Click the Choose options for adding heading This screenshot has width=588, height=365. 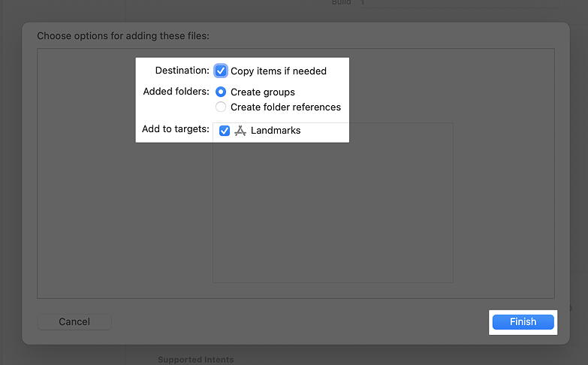coord(123,36)
